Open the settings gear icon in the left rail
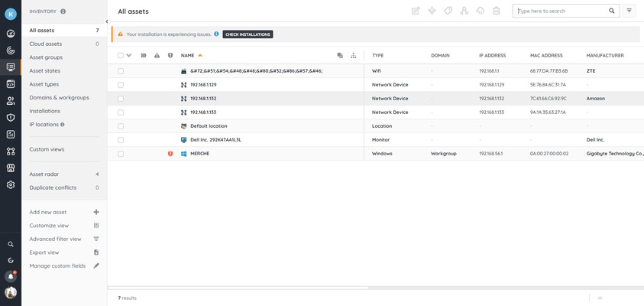644x306 pixels. (11, 184)
